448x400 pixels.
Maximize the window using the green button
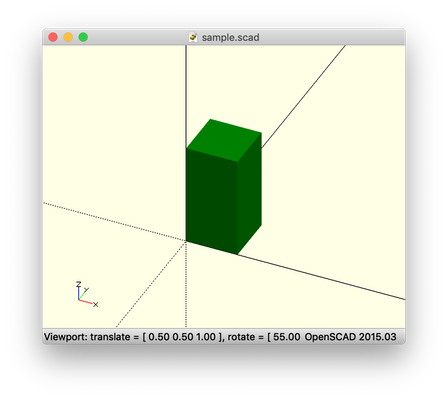[83, 37]
